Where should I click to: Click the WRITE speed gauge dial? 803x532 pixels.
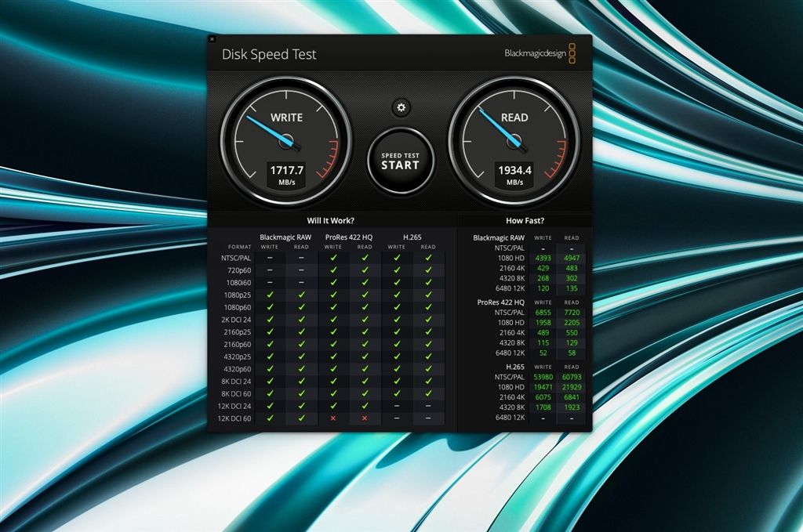[x=286, y=142]
